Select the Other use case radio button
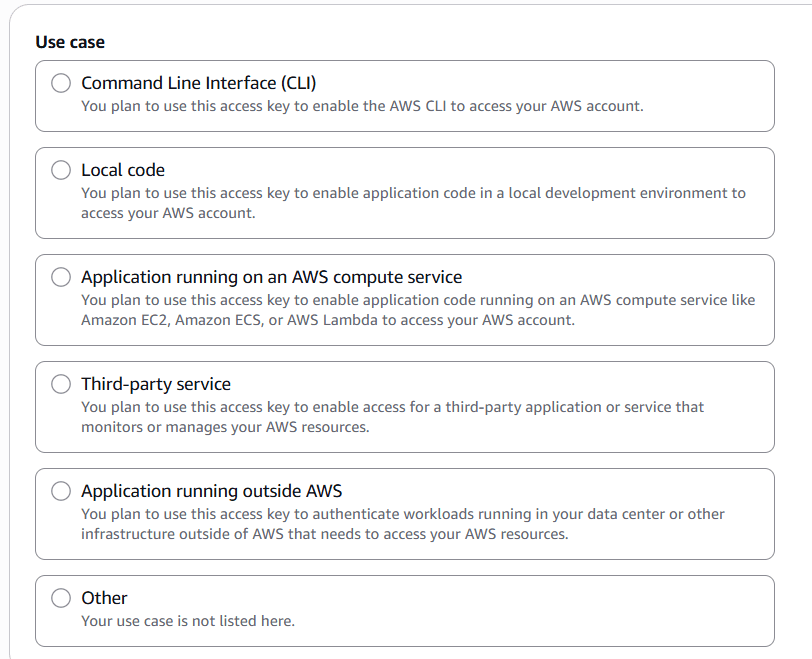 click(61, 599)
